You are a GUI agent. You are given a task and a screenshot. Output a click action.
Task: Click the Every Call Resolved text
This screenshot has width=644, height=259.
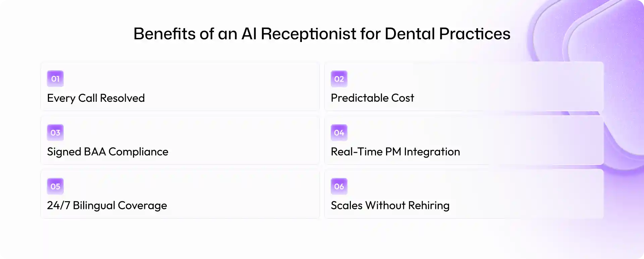coord(96,98)
